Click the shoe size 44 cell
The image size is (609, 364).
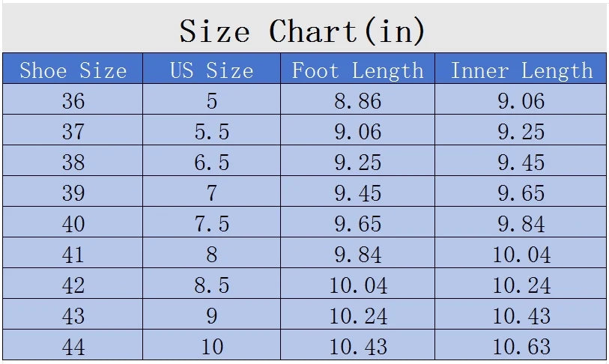[73, 347]
